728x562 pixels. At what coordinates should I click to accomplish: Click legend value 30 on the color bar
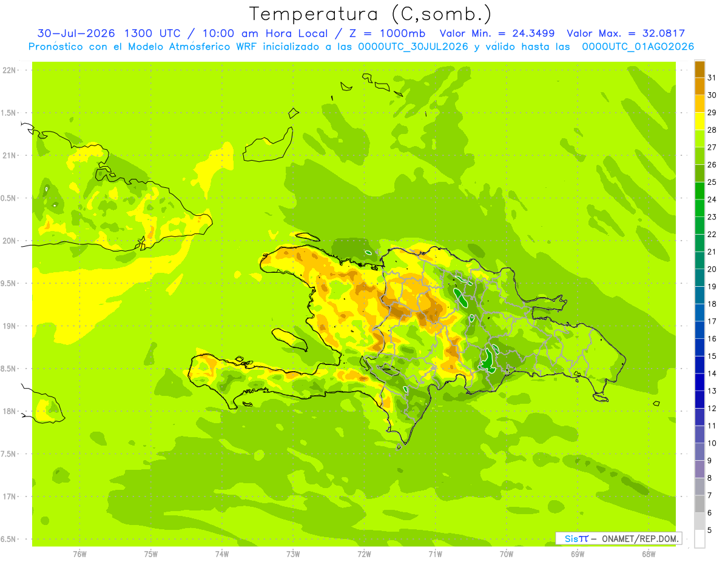[712, 95]
